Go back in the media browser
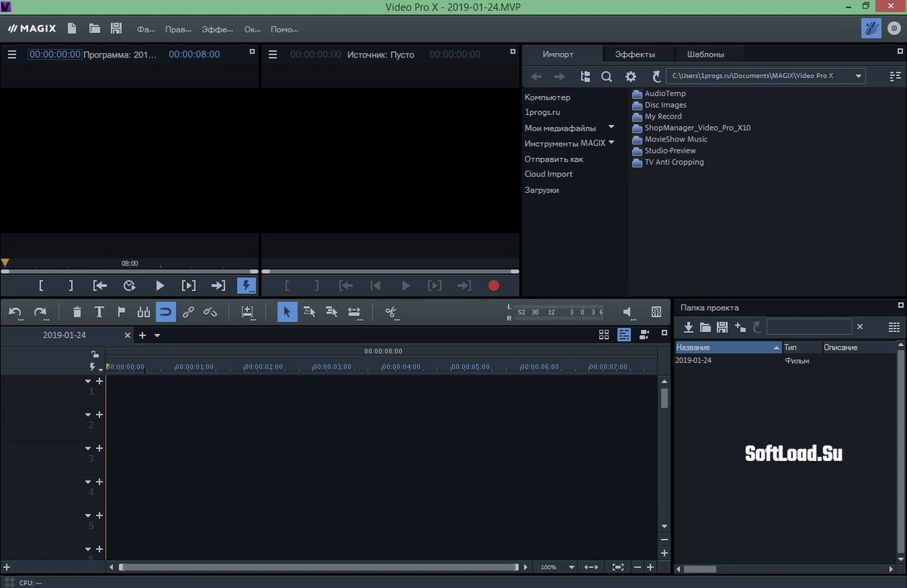The image size is (907, 588). click(536, 76)
